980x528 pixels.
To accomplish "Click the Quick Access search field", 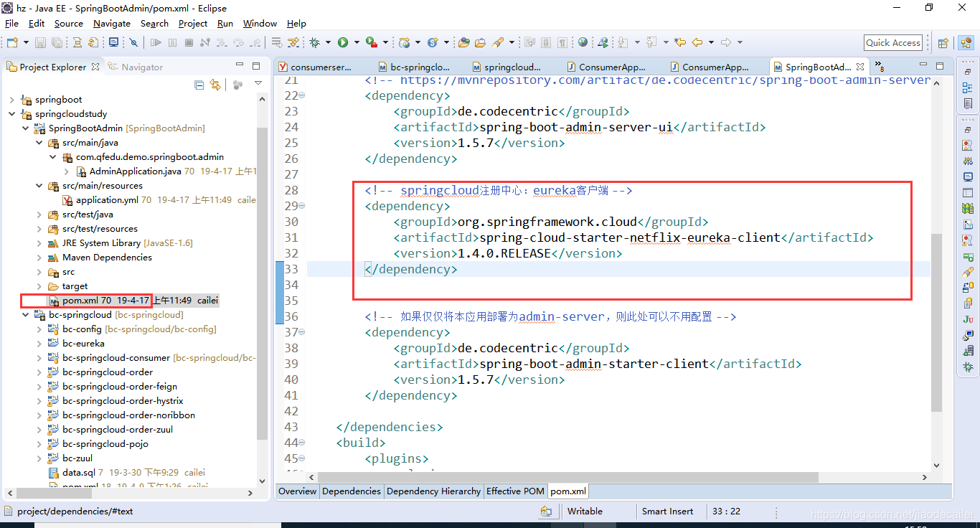I will (892, 43).
